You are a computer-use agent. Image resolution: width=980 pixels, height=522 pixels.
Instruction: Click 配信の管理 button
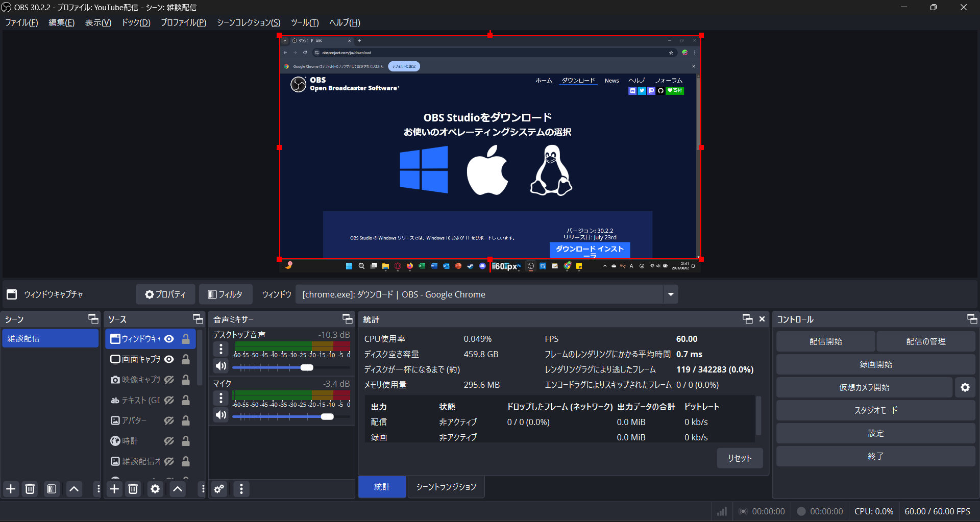[x=925, y=341]
